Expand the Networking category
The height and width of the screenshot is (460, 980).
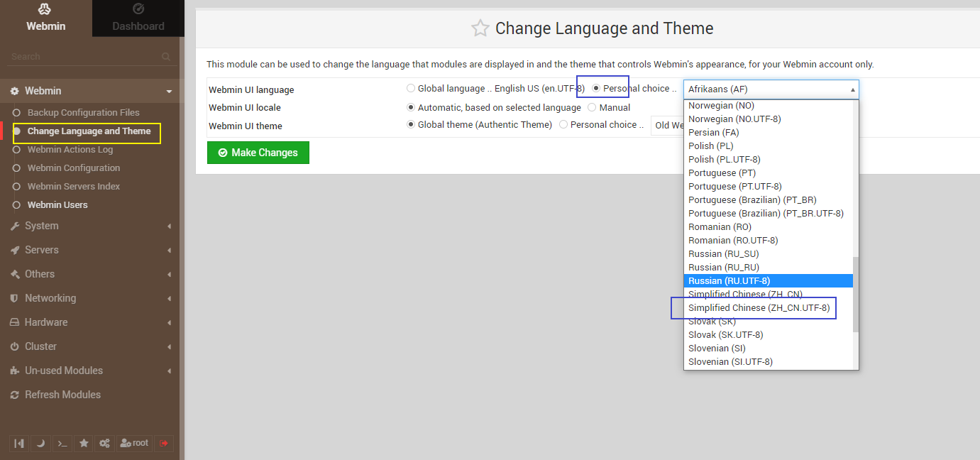169,299
